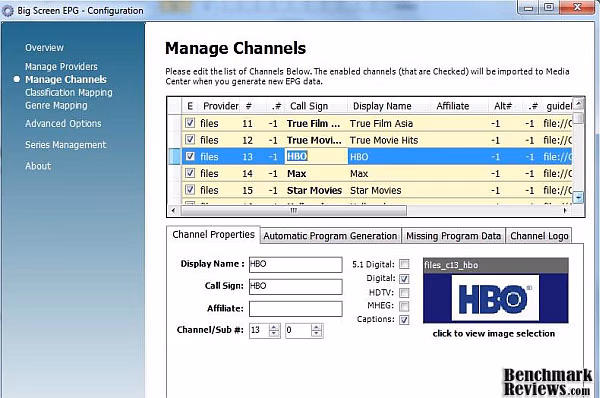Open Genre Mapping page
This screenshot has width=600, height=398.
pos(56,106)
